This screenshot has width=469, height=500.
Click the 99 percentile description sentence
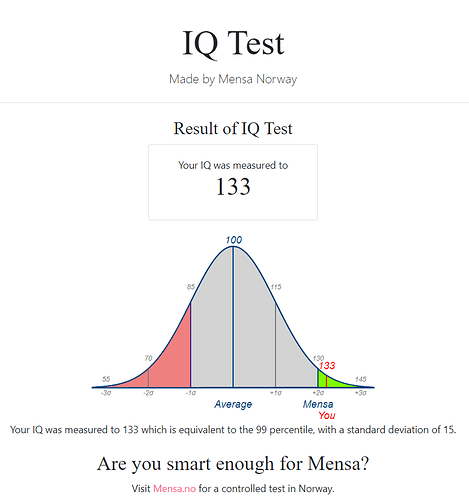(x=233, y=430)
